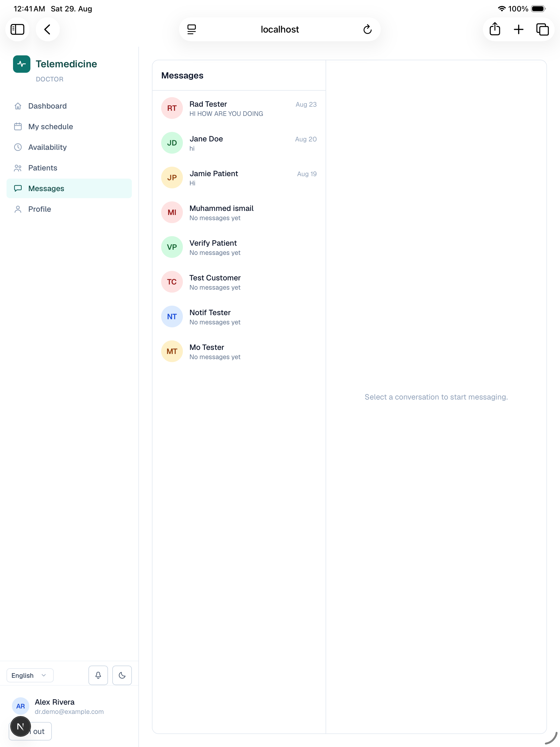Open the share sheet icon
The height and width of the screenshot is (747, 560).
(x=495, y=29)
